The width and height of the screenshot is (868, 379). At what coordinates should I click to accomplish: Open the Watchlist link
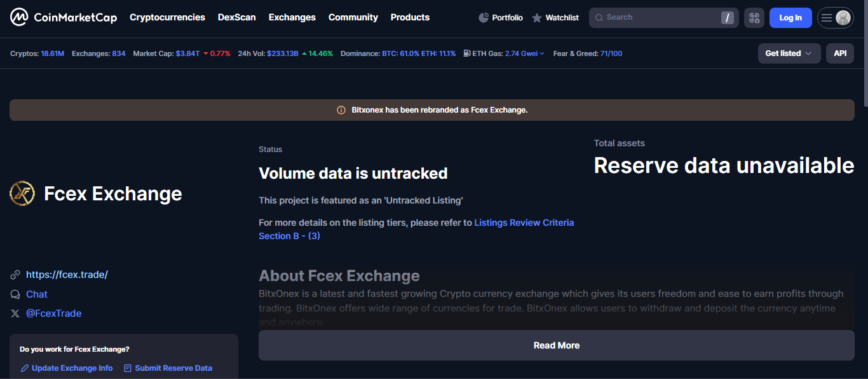pos(555,18)
